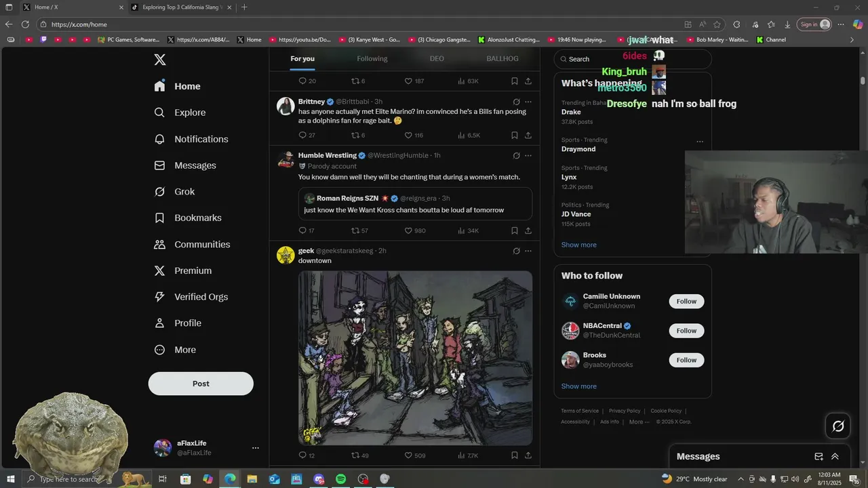The height and width of the screenshot is (488, 868).
Task: View analytics of Humble Wrestling's post
Action: coord(468,230)
